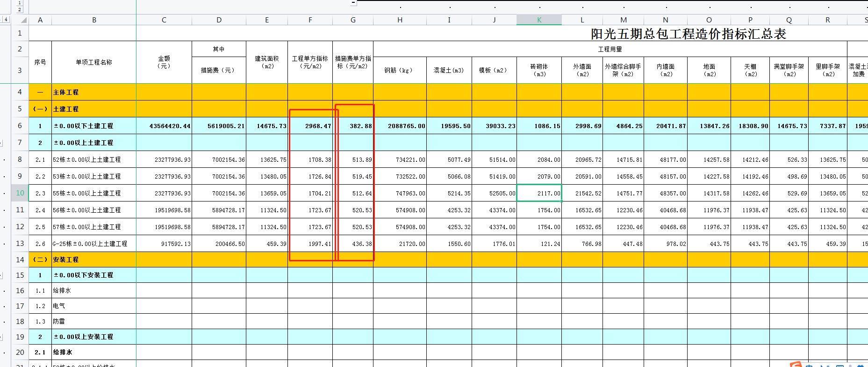Select row 1 header
The image size is (868, 367).
(20, 33)
